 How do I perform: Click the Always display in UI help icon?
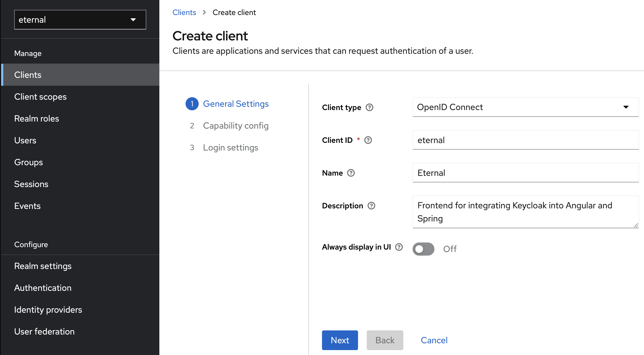[x=399, y=247]
